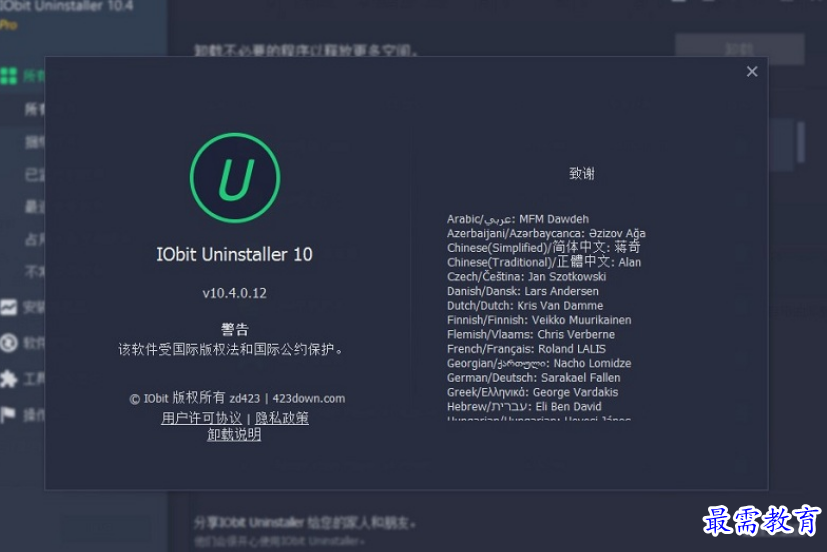Click the Arabic translator credit line

[518, 219]
